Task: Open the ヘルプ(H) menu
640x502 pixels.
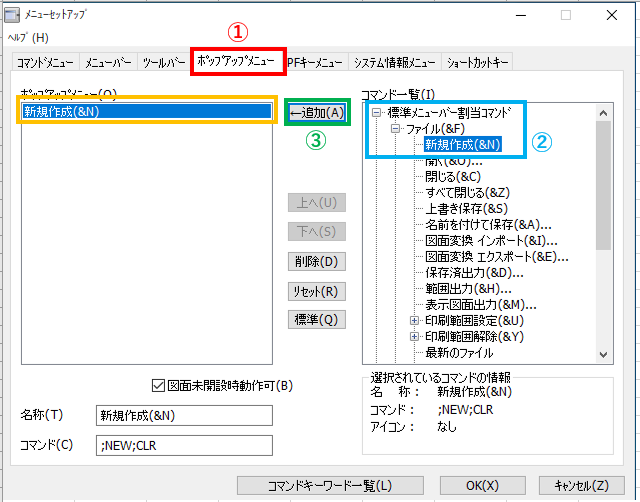Action: (x=28, y=38)
